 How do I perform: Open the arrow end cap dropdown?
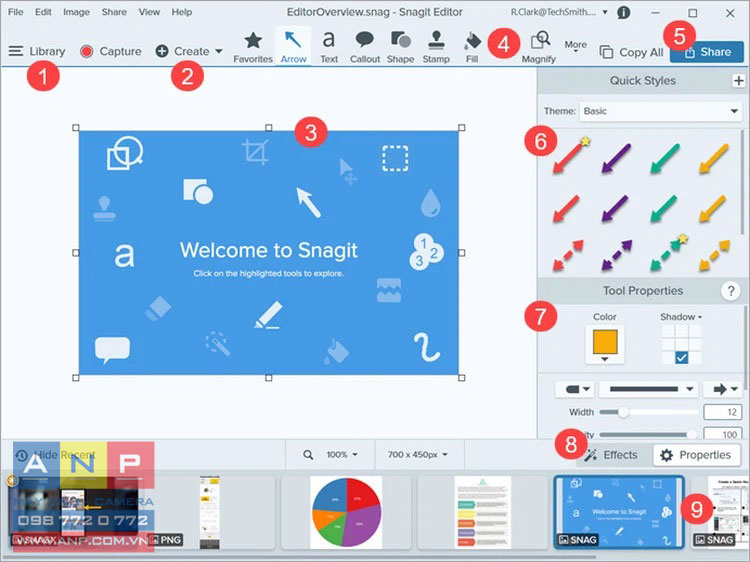click(x=722, y=389)
